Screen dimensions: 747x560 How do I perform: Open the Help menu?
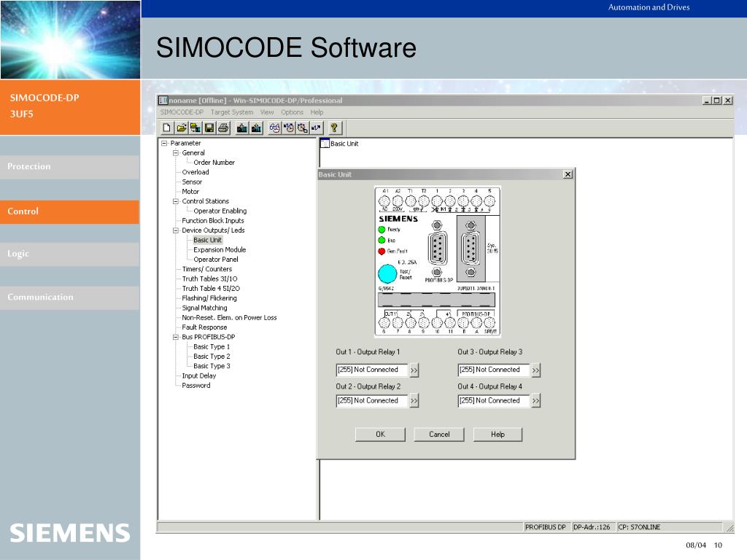317,112
